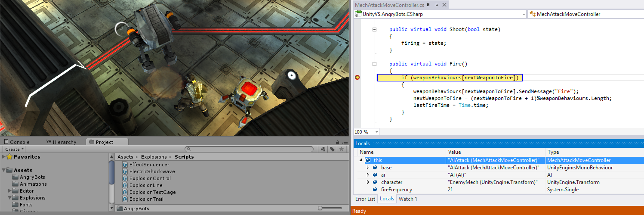Open the UnityVS.AngryBots.CSharp project dropdown
644x215 pixels.
[x=524, y=14]
